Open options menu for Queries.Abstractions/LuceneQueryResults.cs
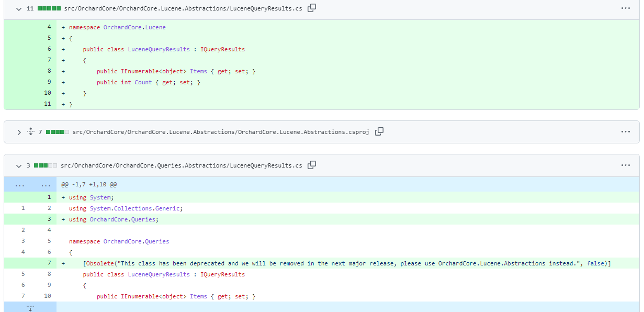 (x=626, y=165)
